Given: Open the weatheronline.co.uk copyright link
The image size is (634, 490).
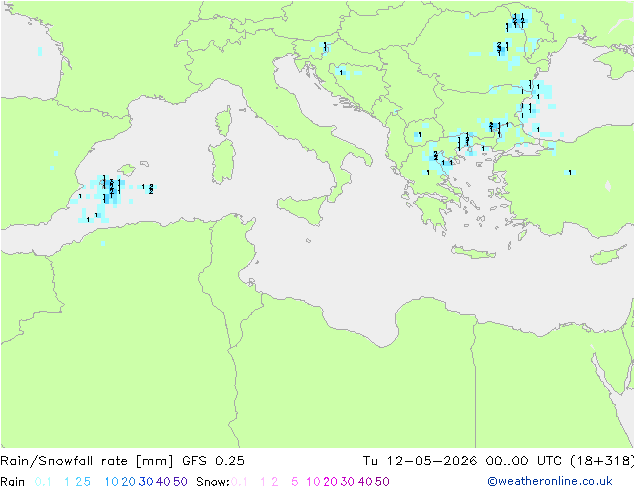Looking at the screenshot, I should tap(550, 481).
